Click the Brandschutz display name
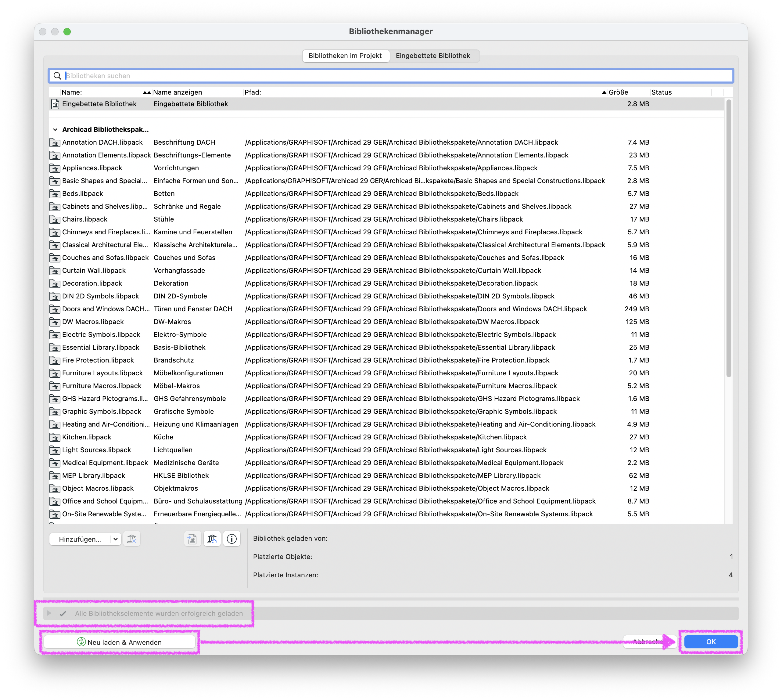 174,360
